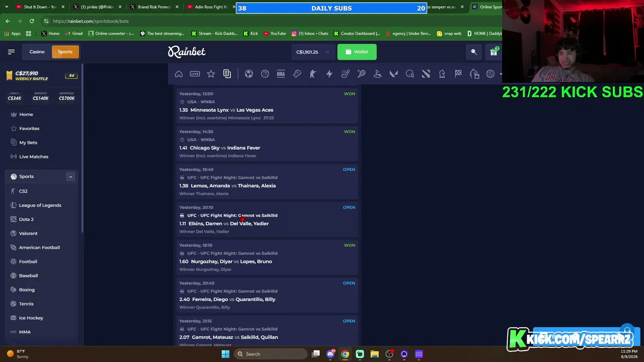Select the volleyball sport icon
Image resolution: width=644 pixels, height=362 pixels.
[x=490, y=74]
